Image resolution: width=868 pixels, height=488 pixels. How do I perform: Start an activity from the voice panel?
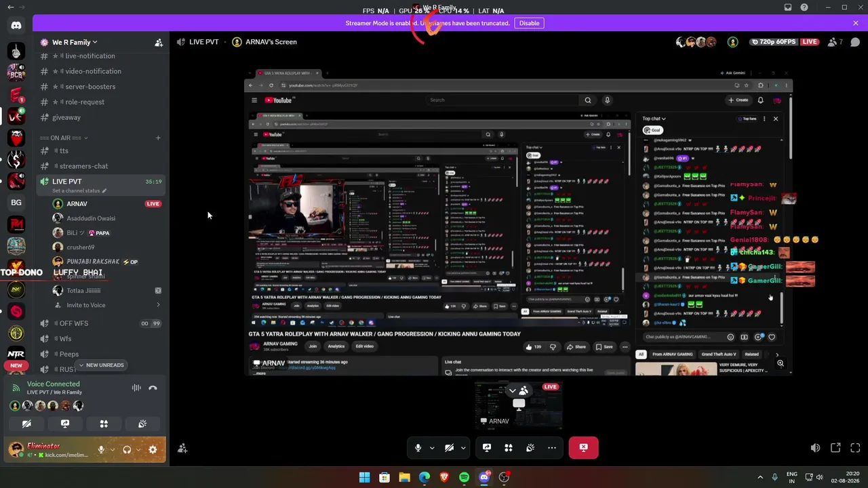coord(104,424)
